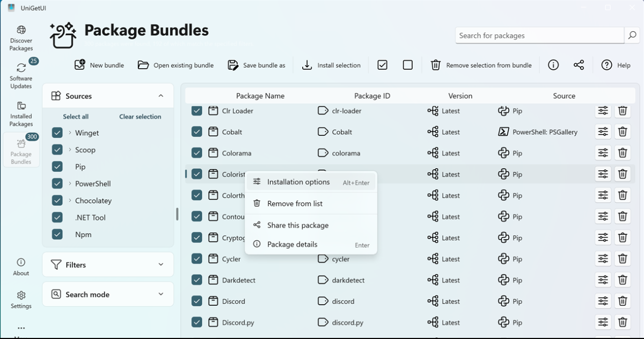The height and width of the screenshot is (339, 644).
Task: Uncheck the Cobalt package checkbox
Action: point(197,132)
